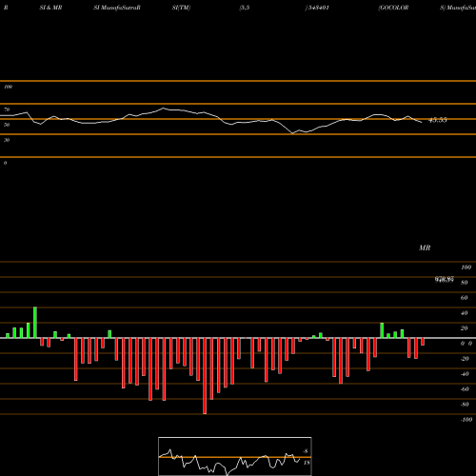This screenshot has height=476, width=476.
Task: Click the -20 label on MR axis
Action: coord(465,359)
